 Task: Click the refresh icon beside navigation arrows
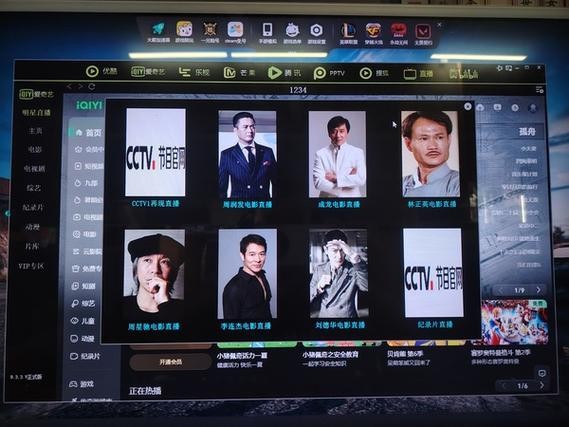click(x=92, y=87)
